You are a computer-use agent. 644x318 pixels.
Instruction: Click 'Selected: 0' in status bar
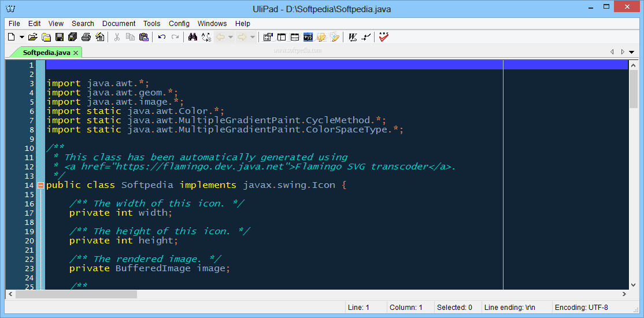[454, 308]
